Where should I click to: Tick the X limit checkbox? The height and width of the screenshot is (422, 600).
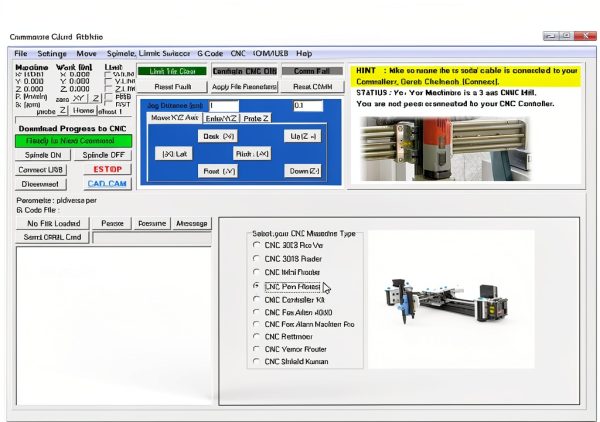[109, 74]
